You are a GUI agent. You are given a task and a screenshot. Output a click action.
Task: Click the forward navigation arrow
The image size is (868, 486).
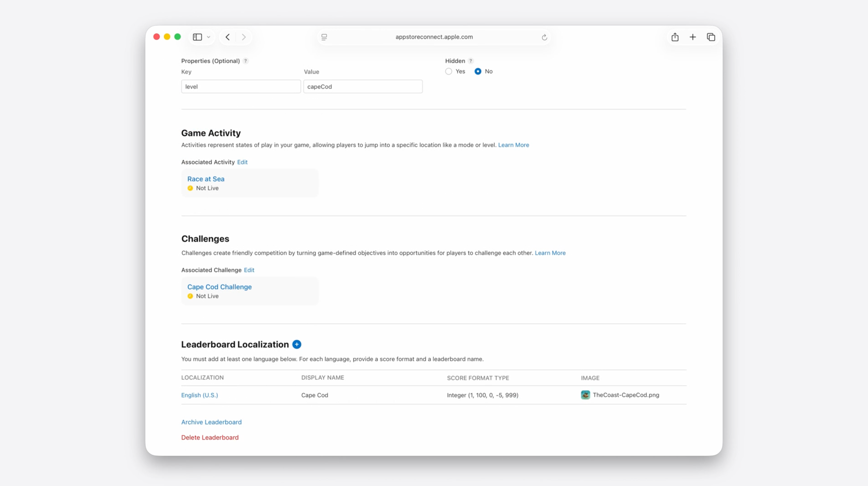[244, 37]
